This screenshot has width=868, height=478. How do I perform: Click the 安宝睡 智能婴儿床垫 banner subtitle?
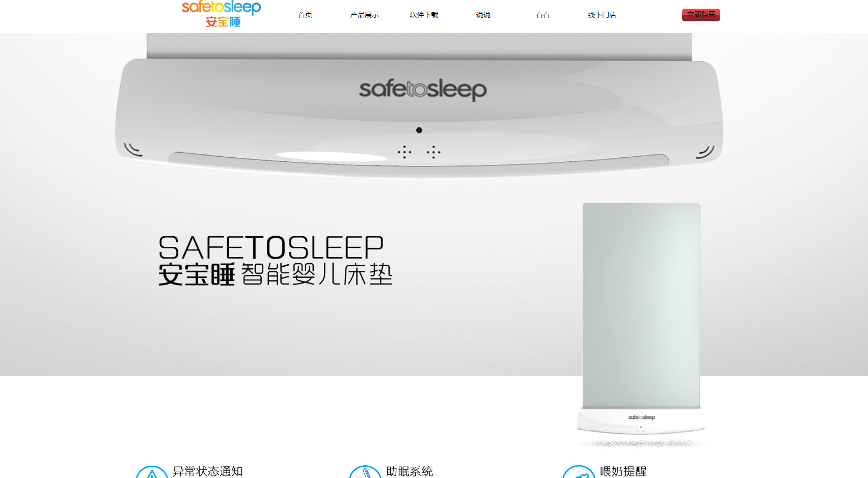click(275, 274)
